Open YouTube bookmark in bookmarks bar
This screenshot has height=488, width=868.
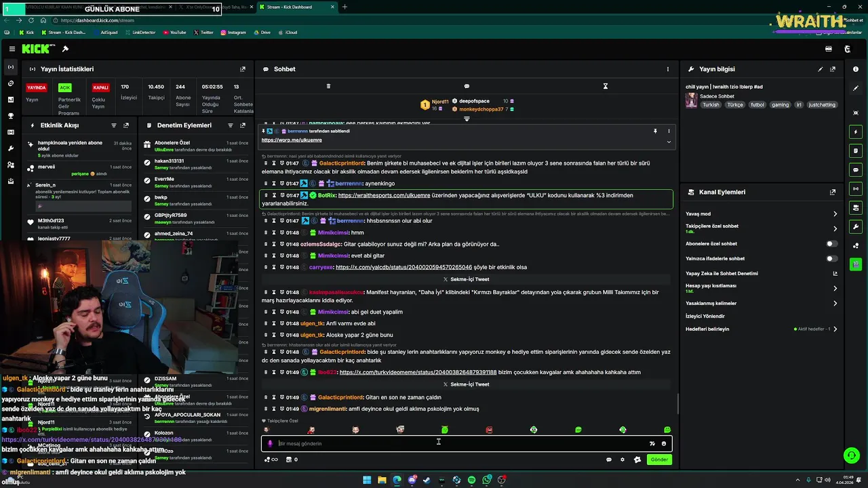(174, 33)
